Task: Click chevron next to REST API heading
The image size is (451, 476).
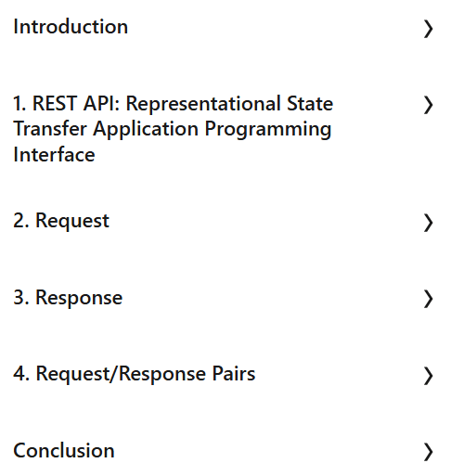Action: [428, 105]
